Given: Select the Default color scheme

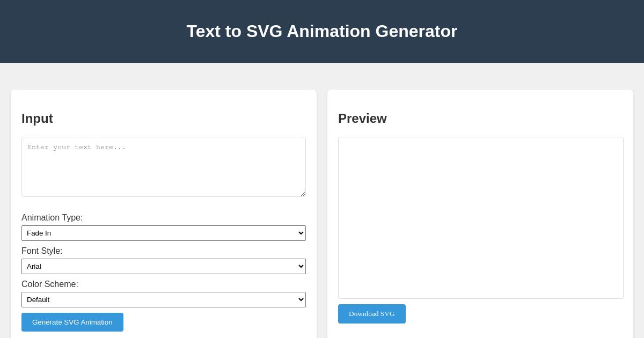Looking at the screenshot, I should (x=163, y=299).
